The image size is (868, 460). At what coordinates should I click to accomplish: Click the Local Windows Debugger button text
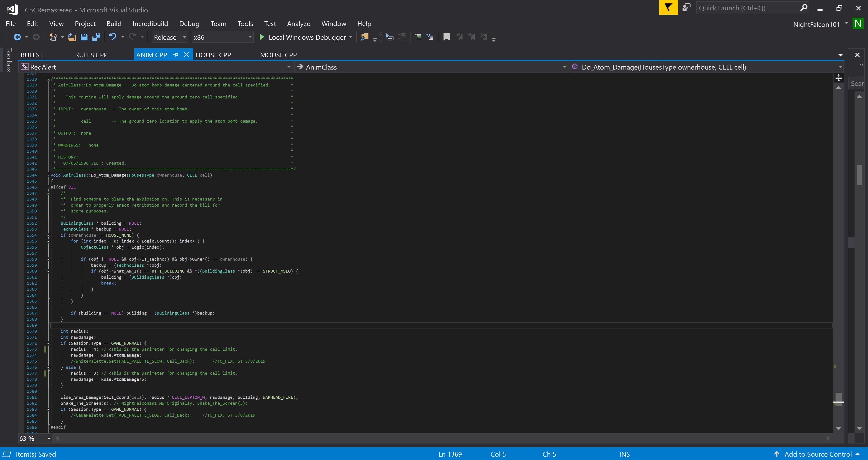point(307,37)
